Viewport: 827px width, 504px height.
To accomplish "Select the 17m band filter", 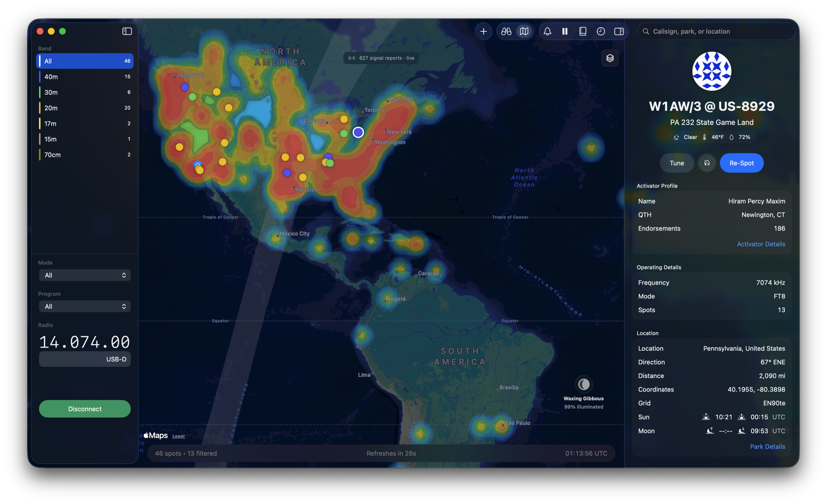I will click(x=85, y=123).
